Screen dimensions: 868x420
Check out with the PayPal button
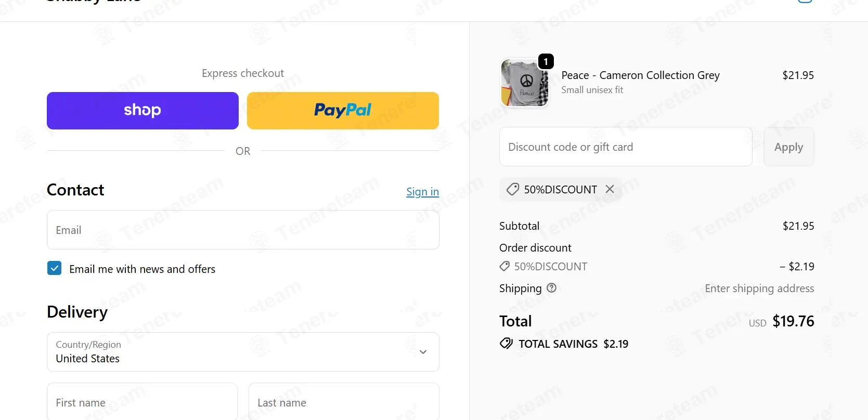[343, 111]
